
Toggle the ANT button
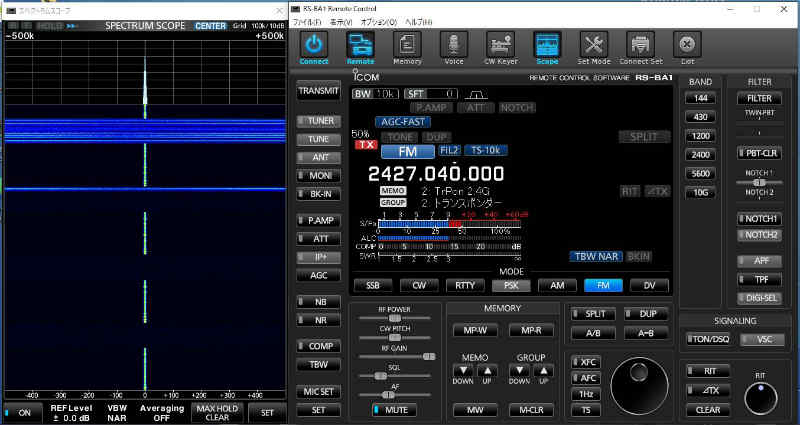(318, 158)
